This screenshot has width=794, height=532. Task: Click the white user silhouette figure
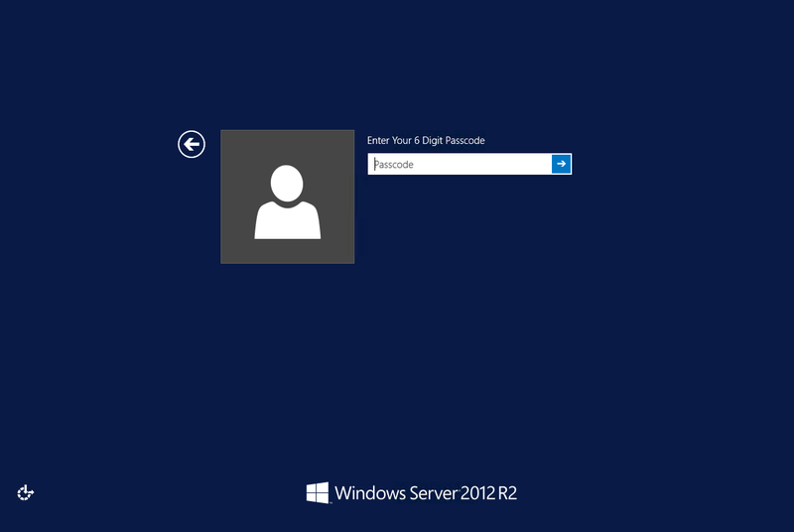[287, 201]
